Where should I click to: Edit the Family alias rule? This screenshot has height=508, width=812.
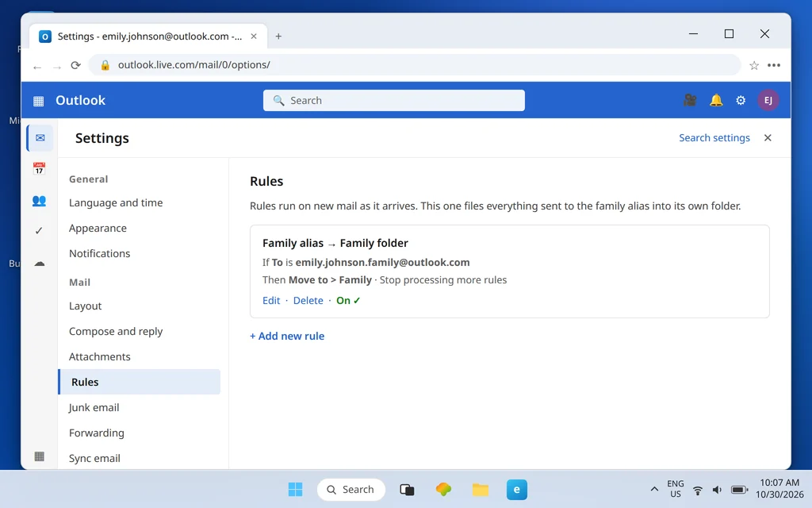[x=271, y=301]
